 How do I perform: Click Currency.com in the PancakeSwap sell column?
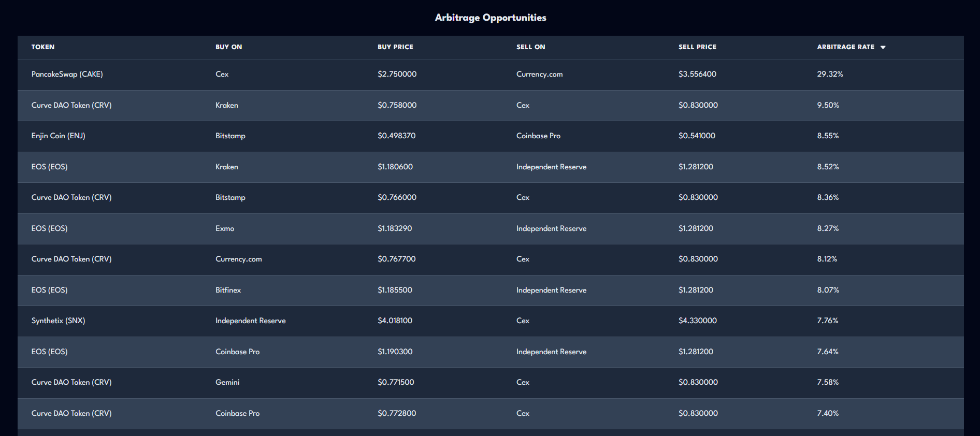[540, 74]
